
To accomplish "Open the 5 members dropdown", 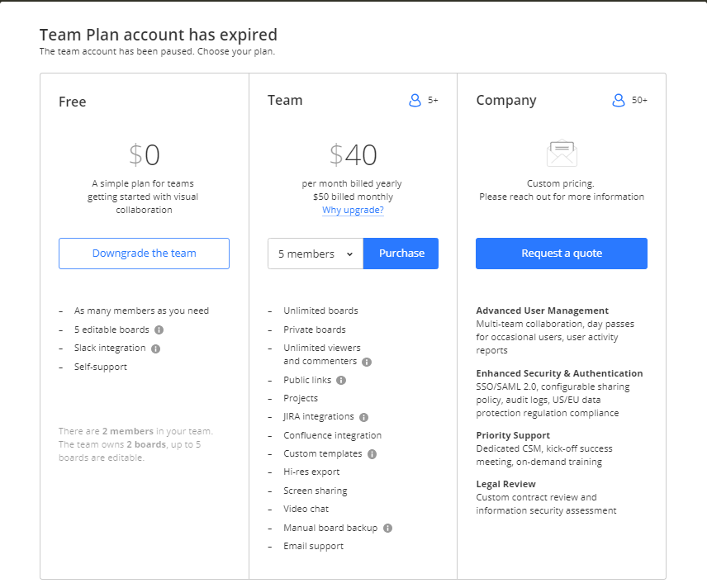I will click(316, 254).
